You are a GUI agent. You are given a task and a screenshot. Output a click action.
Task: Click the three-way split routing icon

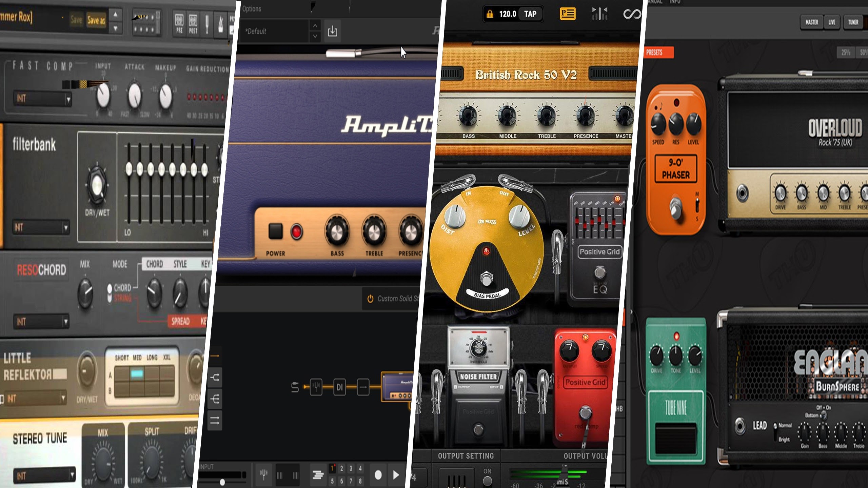[215, 399]
